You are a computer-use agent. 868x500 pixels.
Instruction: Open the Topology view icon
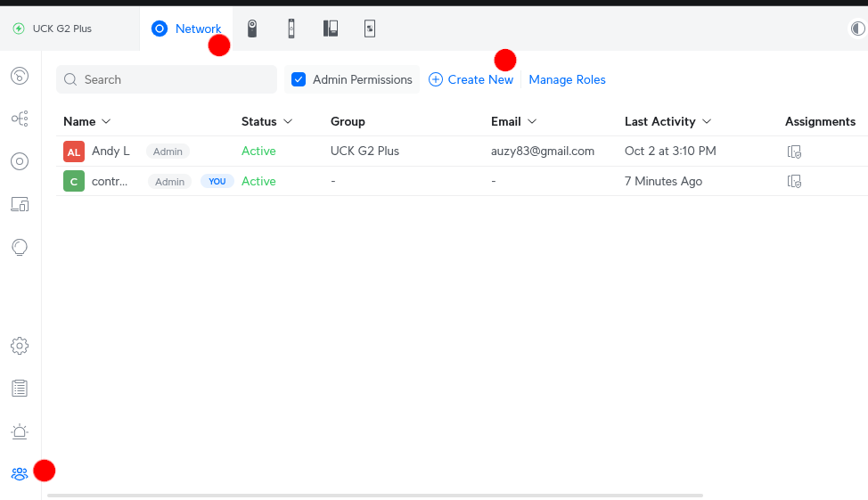[20, 119]
